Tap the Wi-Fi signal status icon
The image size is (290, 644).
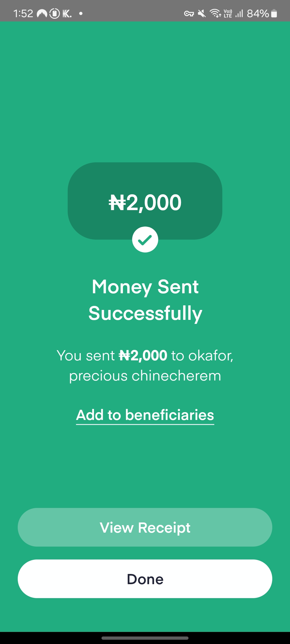[x=215, y=13]
